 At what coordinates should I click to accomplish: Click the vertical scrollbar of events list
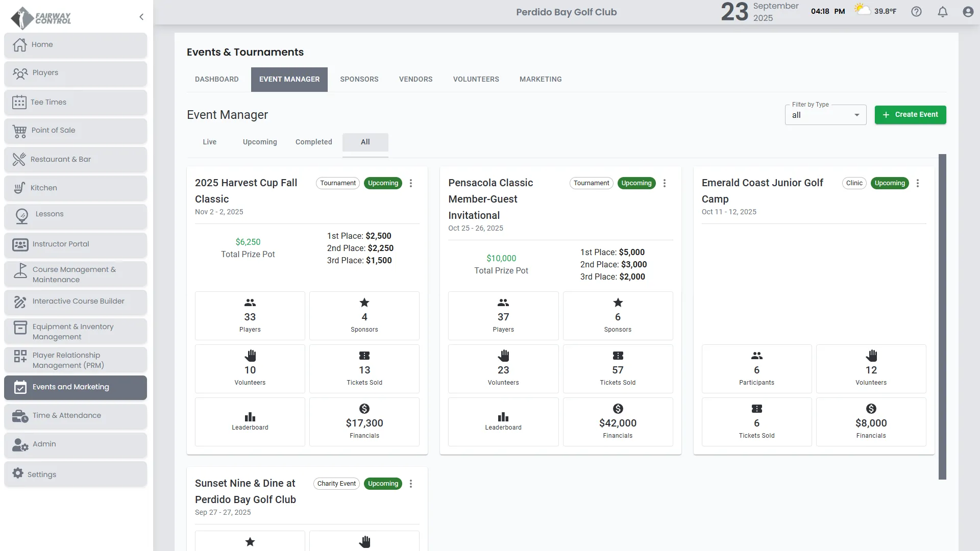(x=942, y=316)
